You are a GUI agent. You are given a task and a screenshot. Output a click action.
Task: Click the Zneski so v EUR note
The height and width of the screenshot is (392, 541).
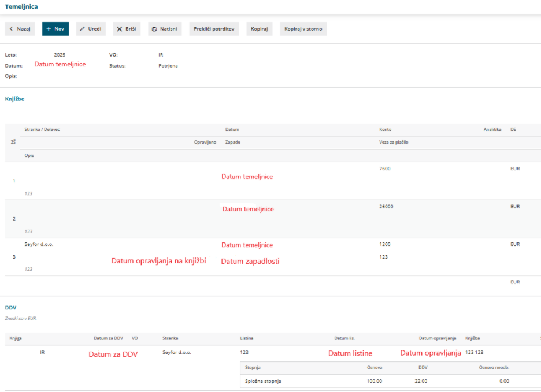[21, 318]
